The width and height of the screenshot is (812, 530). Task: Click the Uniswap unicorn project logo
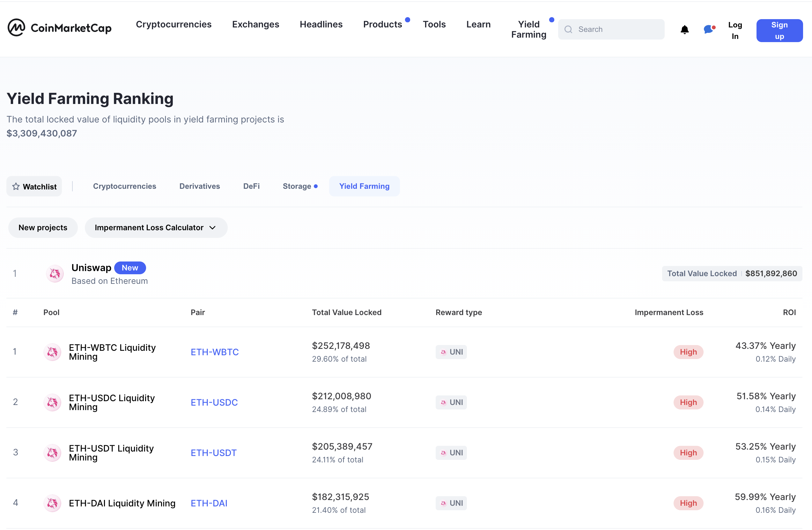click(55, 274)
